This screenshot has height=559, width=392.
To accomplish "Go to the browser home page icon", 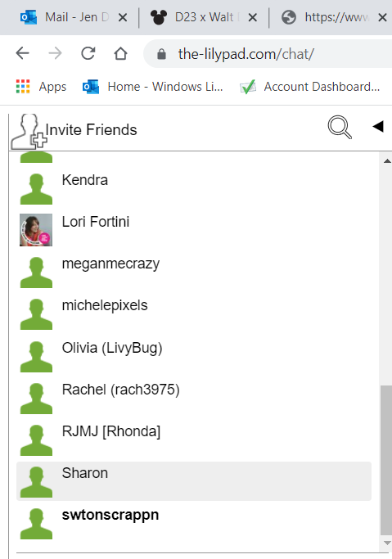I will [x=121, y=53].
